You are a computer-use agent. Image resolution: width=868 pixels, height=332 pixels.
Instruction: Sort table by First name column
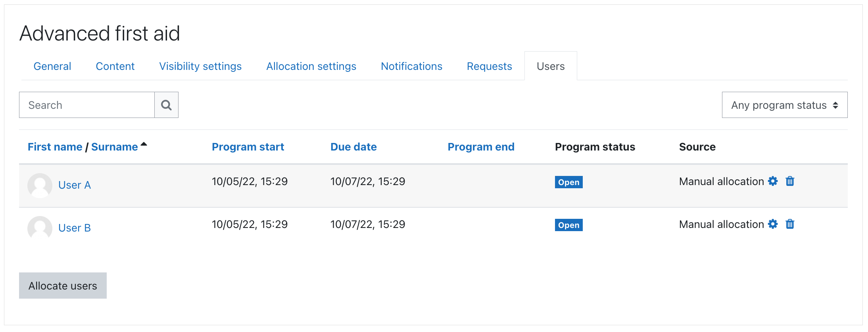pos(55,147)
